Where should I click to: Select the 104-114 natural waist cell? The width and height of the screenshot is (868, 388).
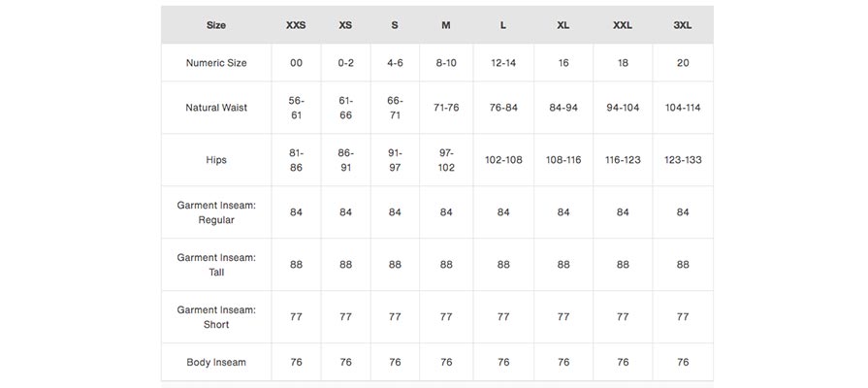click(x=683, y=108)
